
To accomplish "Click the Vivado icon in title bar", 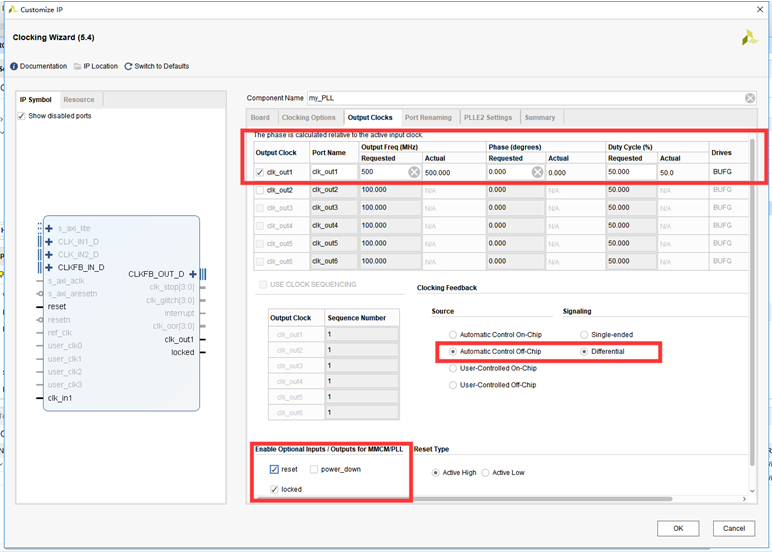I will point(12,9).
